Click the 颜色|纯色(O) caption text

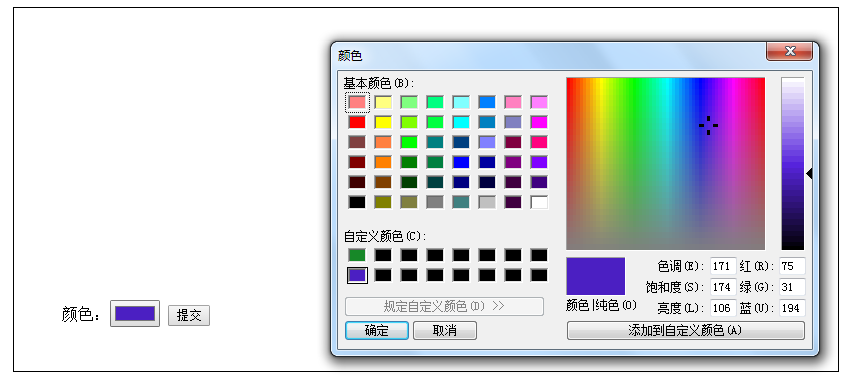coord(601,305)
